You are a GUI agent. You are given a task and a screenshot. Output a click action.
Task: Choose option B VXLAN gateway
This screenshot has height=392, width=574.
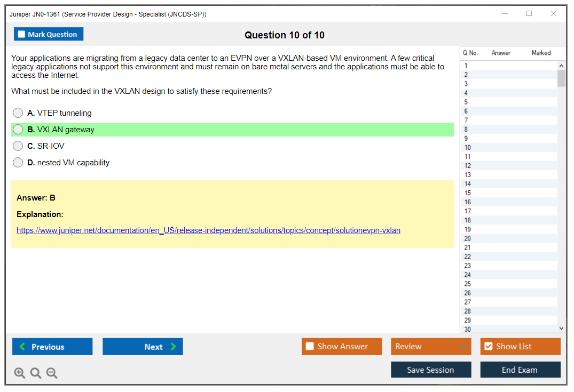click(x=18, y=130)
